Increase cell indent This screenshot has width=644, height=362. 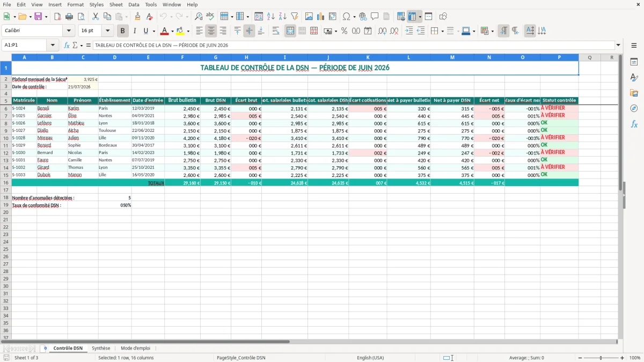tap(409, 31)
